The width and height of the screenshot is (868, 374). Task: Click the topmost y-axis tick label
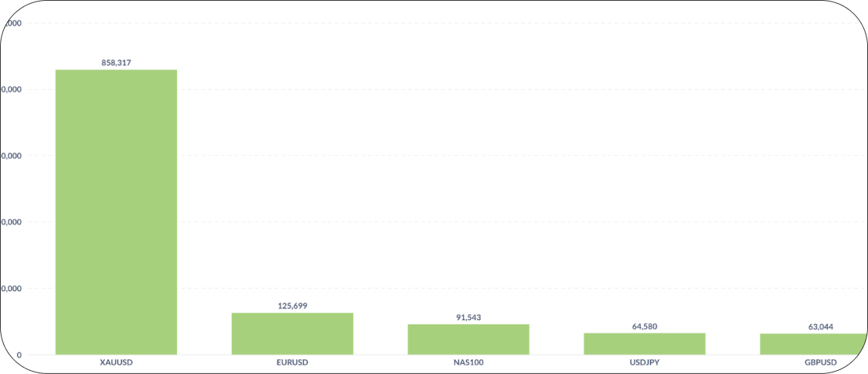click(14, 23)
